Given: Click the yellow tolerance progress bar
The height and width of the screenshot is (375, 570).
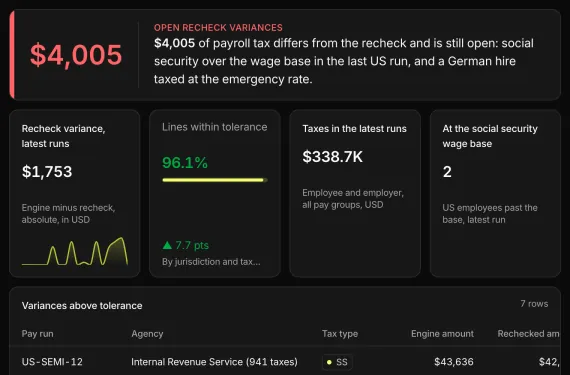Looking at the screenshot, I should pos(215,180).
